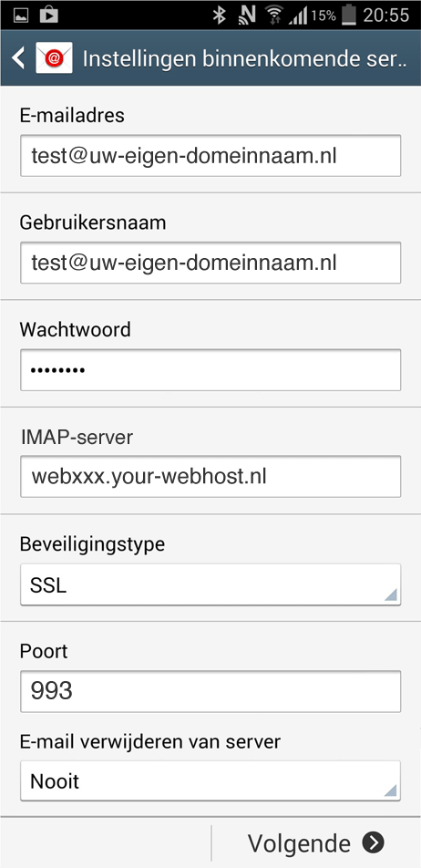Tap the Volgende button

316,842
